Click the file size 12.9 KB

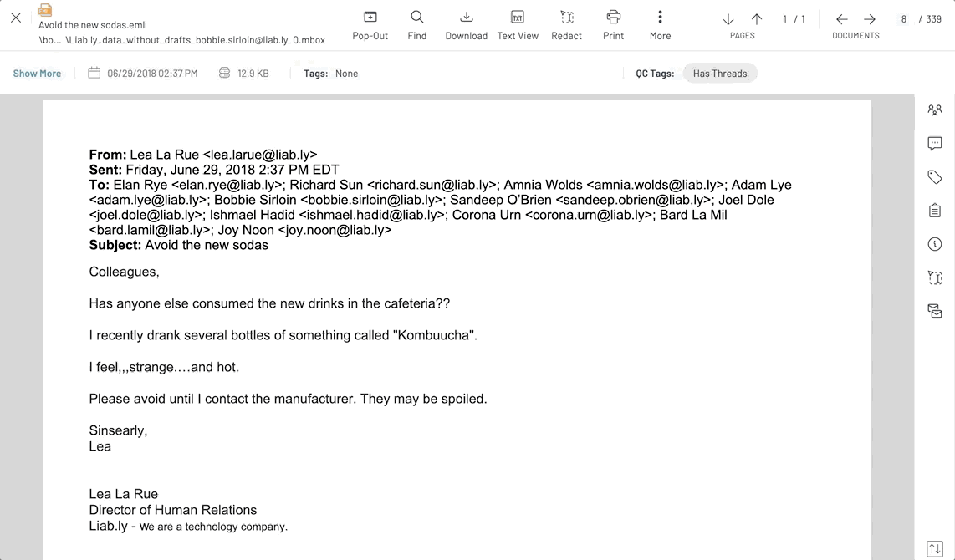click(x=253, y=74)
